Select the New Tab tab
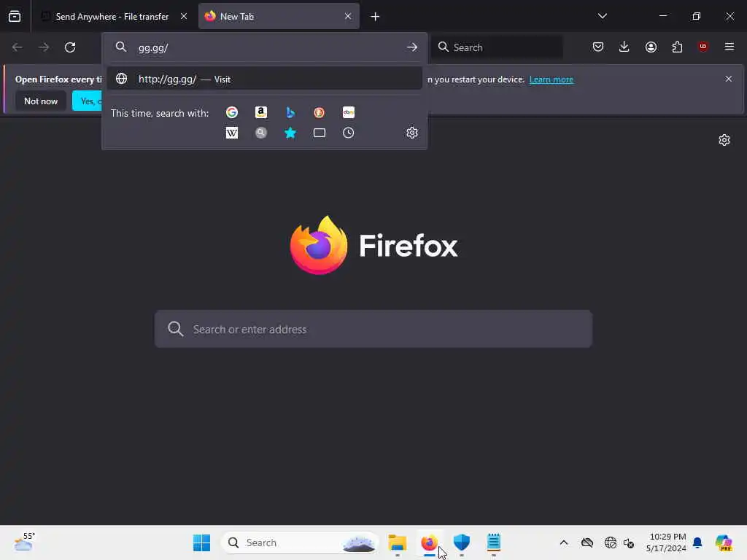The image size is (747, 560). (x=279, y=16)
